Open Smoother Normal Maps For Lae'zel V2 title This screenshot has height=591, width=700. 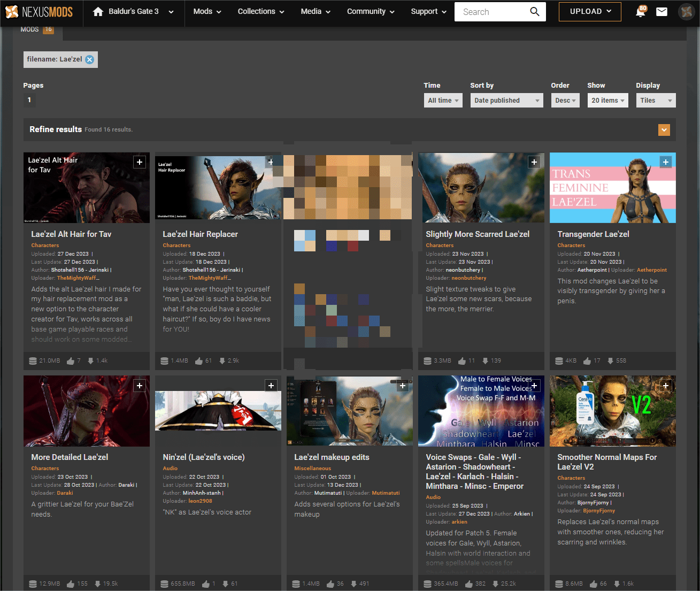[x=607, y=462]
